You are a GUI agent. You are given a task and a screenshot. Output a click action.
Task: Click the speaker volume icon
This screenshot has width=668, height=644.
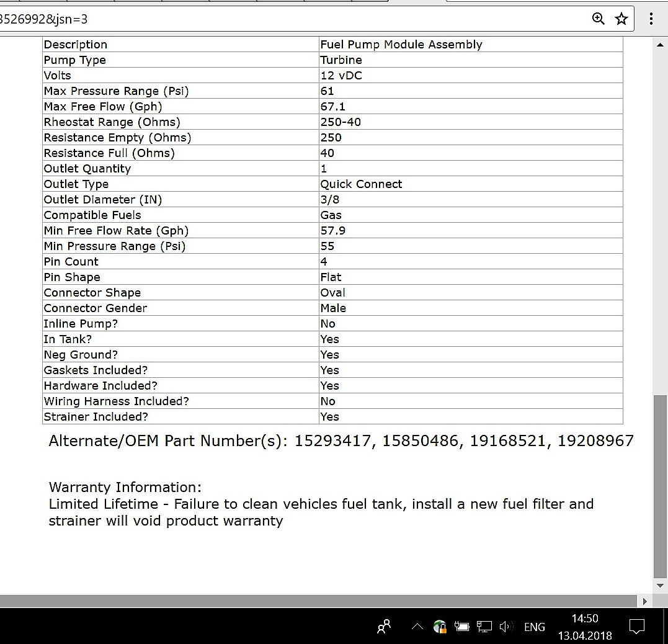[x=505, y=627]
